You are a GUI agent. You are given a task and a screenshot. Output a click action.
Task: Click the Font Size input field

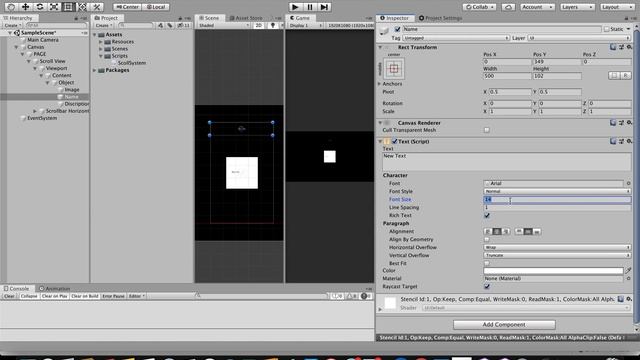pos(557,200)
